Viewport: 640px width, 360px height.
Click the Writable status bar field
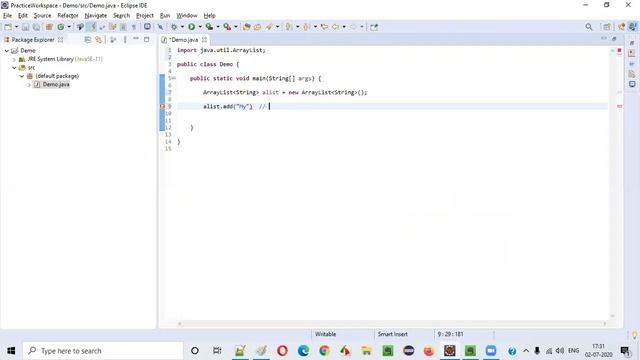click(x=325, y=334)
